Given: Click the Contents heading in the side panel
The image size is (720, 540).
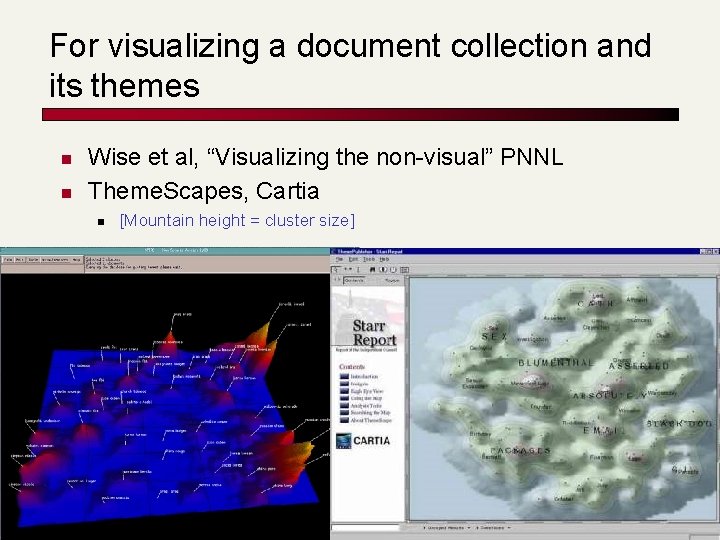Looking at the screenshot, I should [352, 366].
